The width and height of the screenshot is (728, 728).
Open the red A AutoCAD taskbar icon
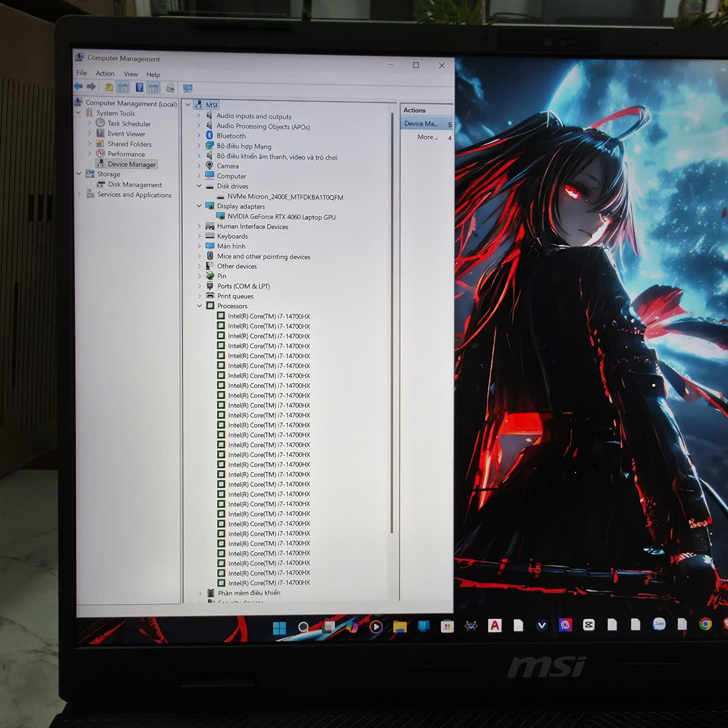tap(495, 626)
